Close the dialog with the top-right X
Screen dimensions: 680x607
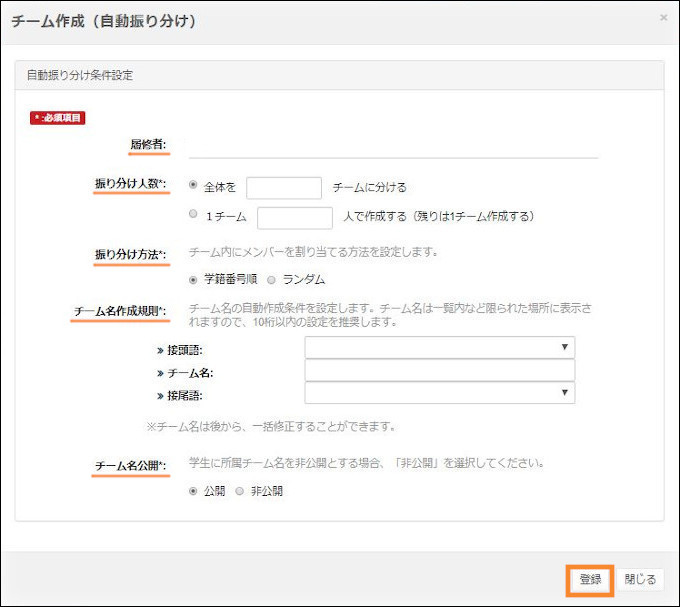[x=664, y=18]
